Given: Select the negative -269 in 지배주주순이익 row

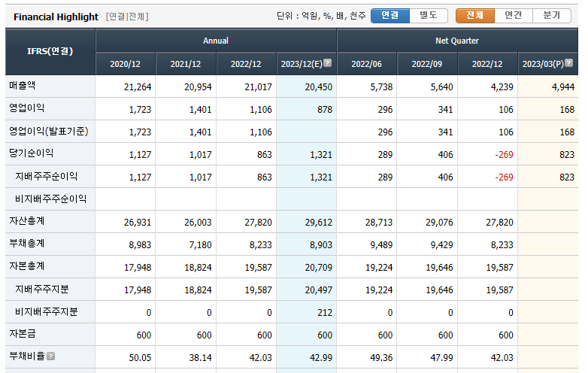Looking at the screenshot, I should coord(504,177).
